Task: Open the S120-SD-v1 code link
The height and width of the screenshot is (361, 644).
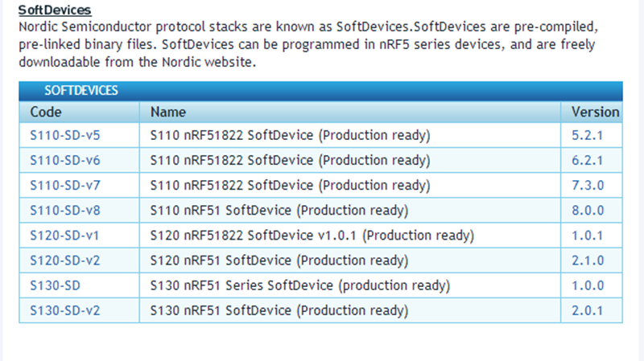Action: click(x=64, y=236)
